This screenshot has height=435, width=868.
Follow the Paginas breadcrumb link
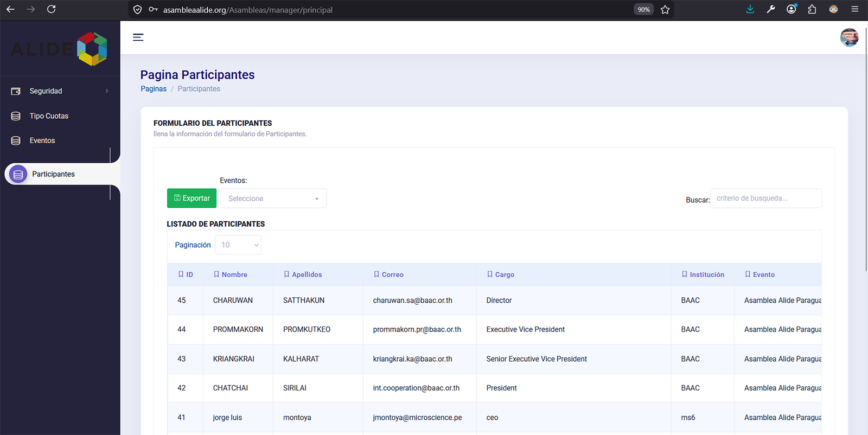pos(154,89)
